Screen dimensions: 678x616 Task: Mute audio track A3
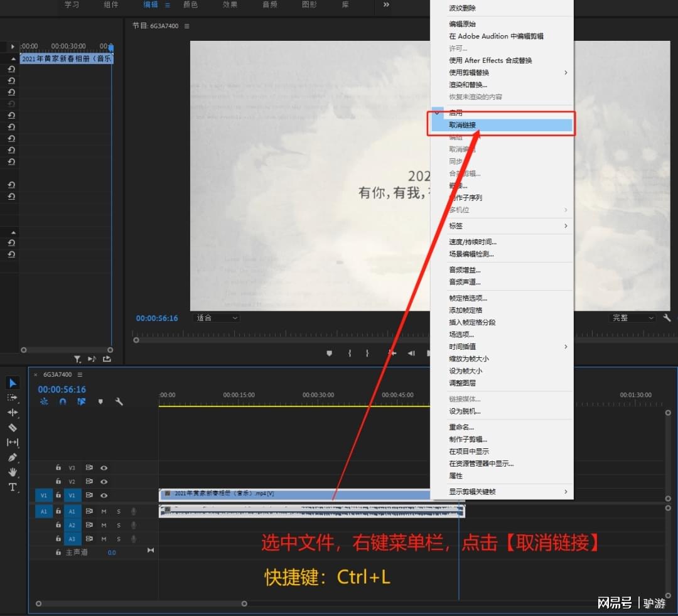104,539
